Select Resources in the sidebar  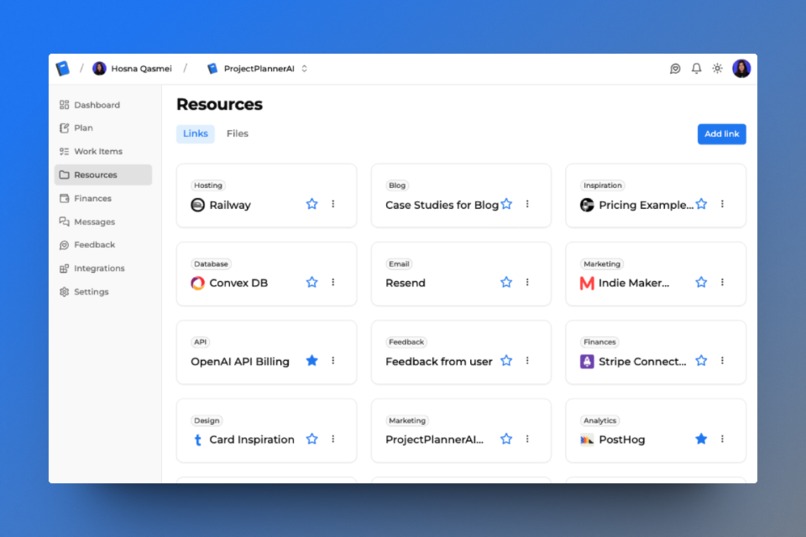coord(103,175)
